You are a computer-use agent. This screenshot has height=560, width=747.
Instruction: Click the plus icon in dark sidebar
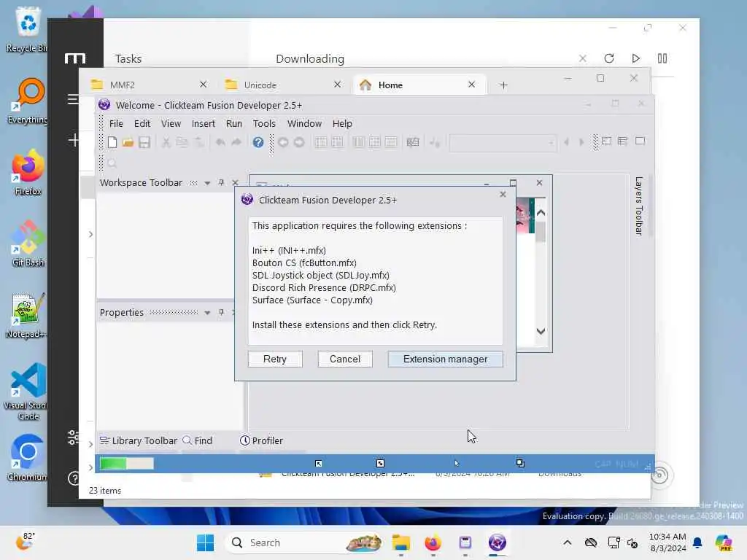74,140
